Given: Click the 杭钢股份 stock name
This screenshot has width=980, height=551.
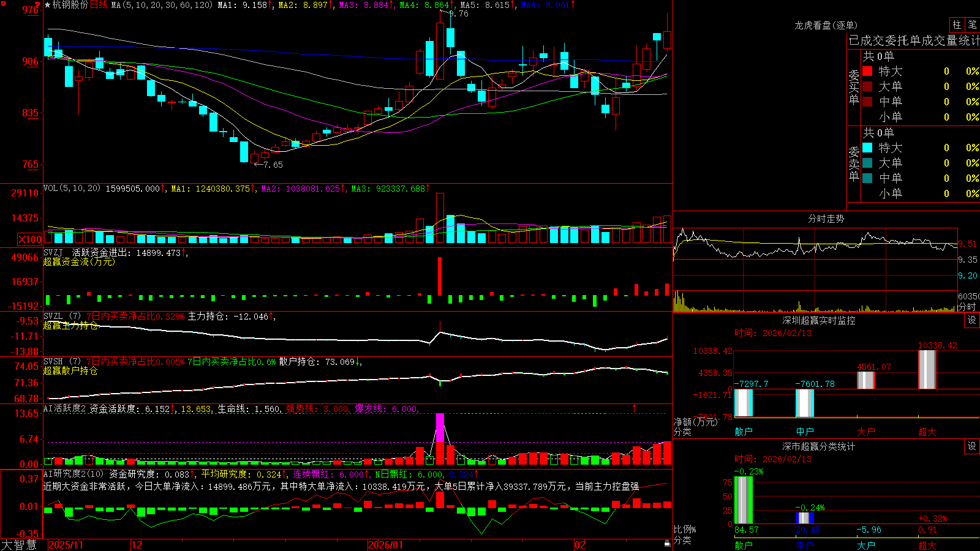Looking at the screenshot, I should pyautogui.click(x=70, y=5).
